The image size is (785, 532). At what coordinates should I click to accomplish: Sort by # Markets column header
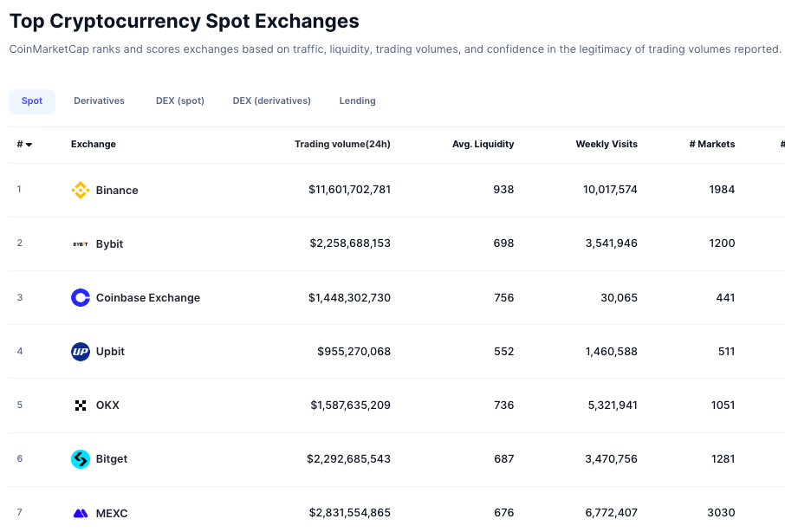point(712,144)
